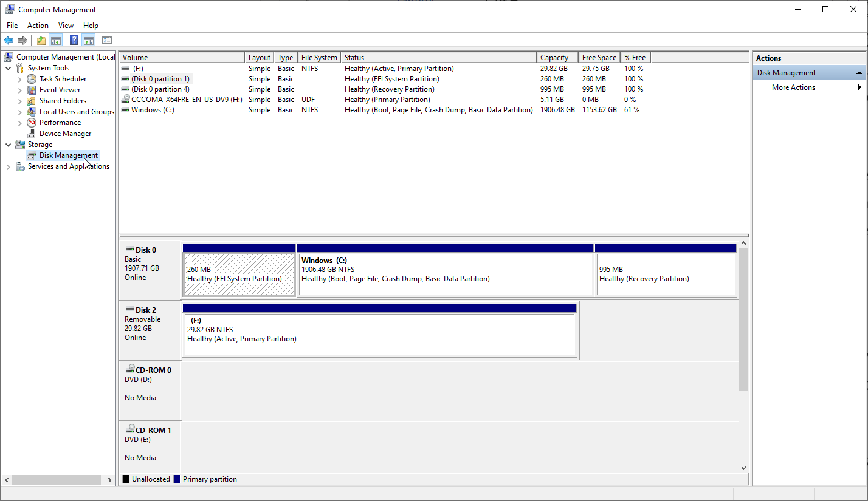This screenshot has height=501, width=868.
Task: Expand Local Users and Groups node
Action: tap(20, 112)
